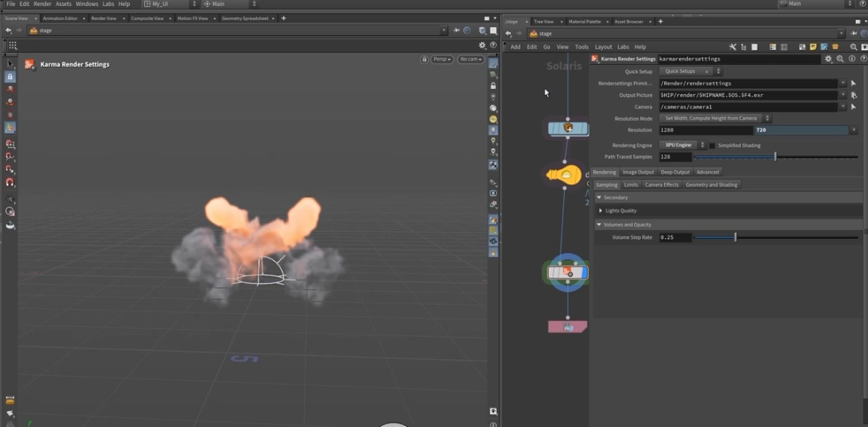
Task: Click the Persp viewport button
Action: (x=441, y=59)
